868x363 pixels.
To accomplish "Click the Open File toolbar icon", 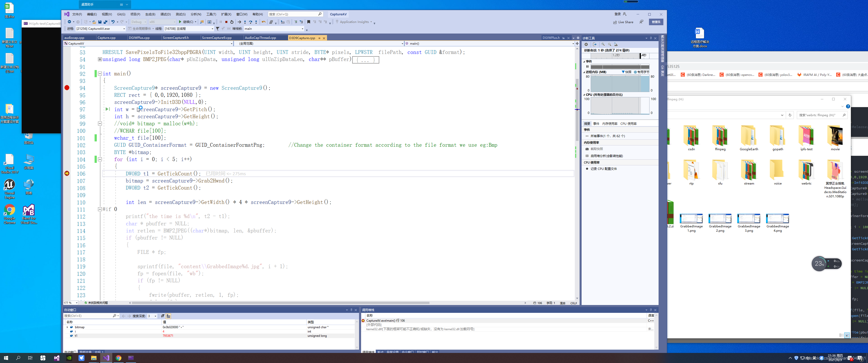I will point(94,22).
